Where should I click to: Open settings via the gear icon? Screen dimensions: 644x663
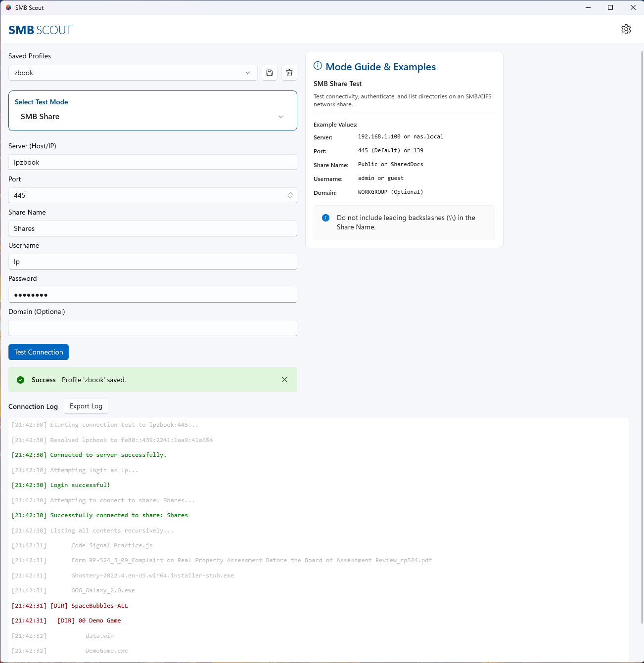pyautogui.click(x=626, y=29)
